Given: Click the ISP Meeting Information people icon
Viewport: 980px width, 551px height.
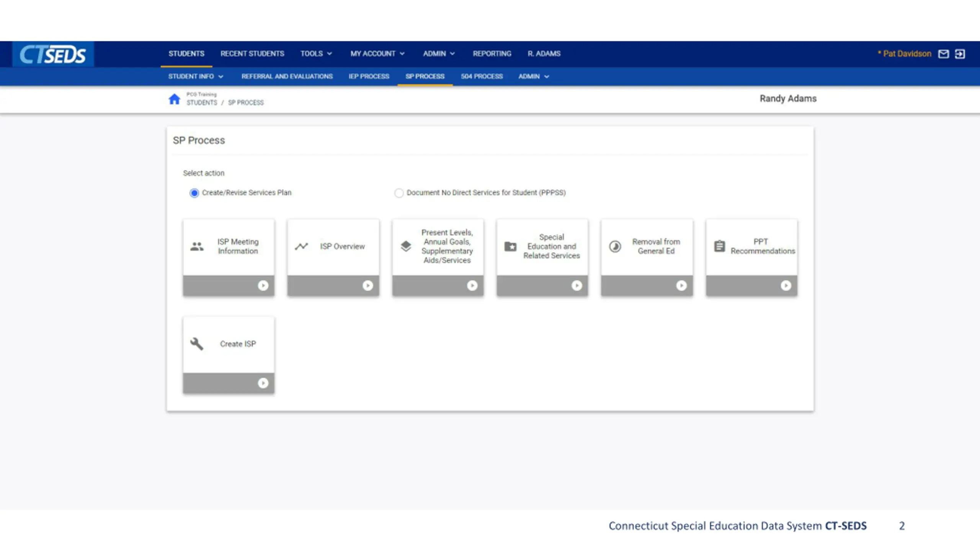Looking at the screenshot, I should tap(197, 246).
